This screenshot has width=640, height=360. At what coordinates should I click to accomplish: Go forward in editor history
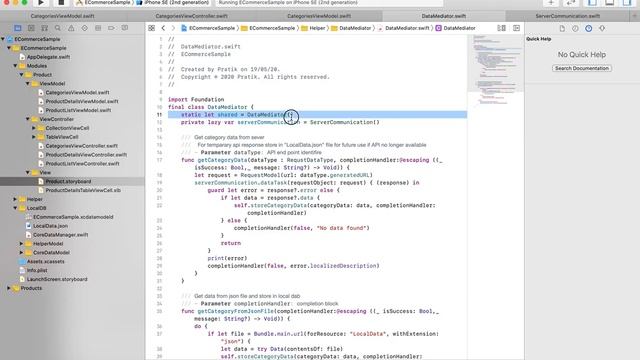tap(173, 28)
